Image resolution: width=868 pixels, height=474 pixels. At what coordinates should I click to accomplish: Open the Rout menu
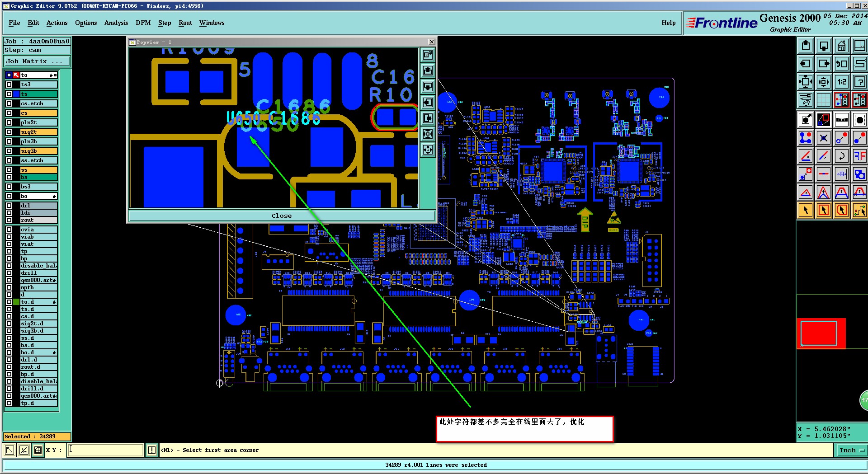click(185, 23)
